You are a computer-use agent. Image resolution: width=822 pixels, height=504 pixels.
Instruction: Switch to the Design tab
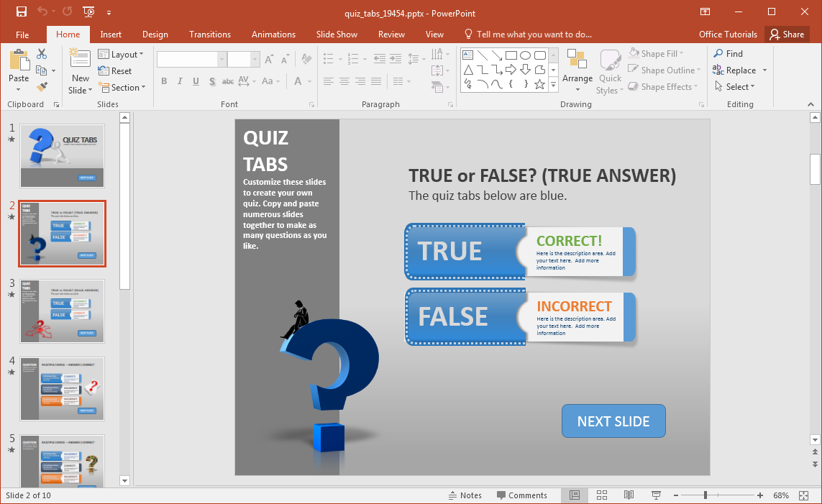pos(155,35)
